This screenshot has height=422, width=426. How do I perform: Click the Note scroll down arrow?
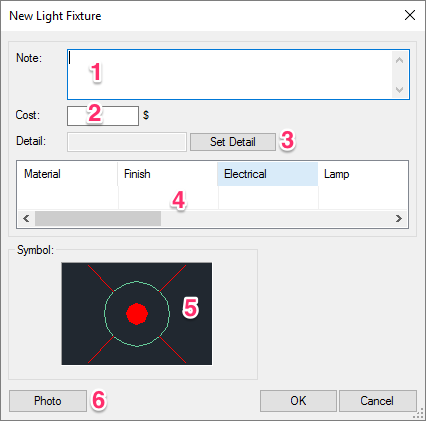(400, 89)
